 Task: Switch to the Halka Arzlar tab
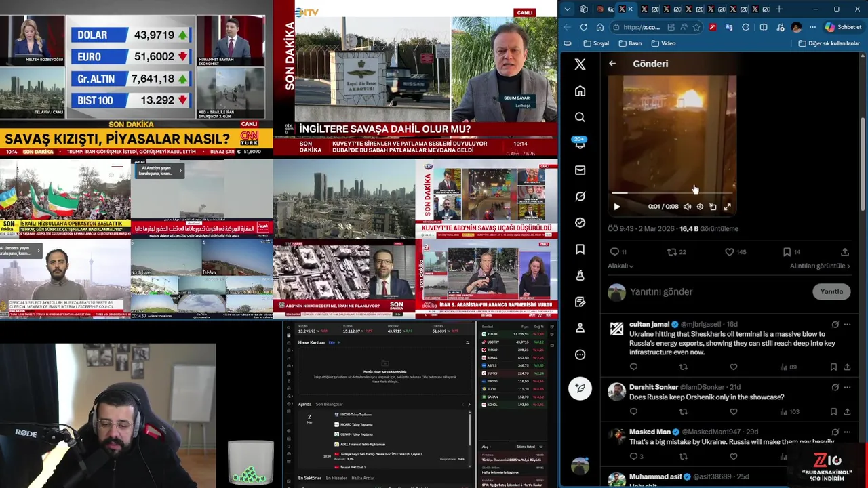point(363,478)
